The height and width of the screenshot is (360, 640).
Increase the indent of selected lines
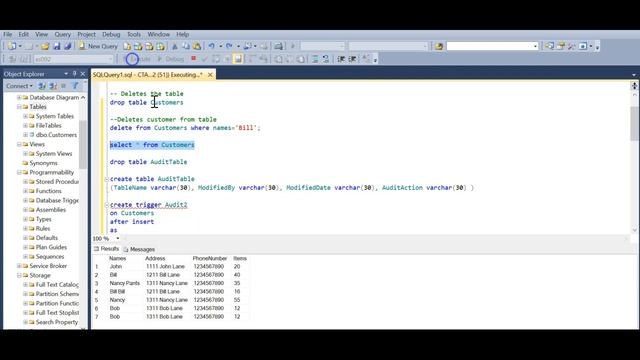pos(352,59)
